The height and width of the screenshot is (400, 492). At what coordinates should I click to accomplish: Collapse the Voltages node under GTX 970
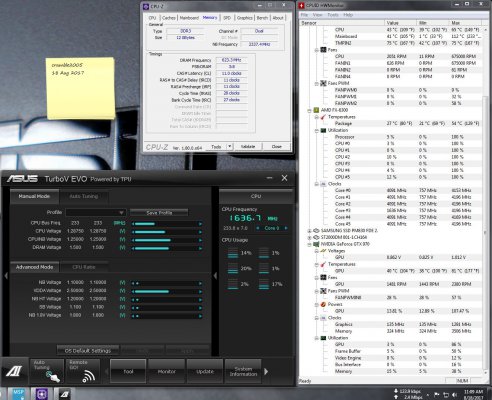point(316,251)
